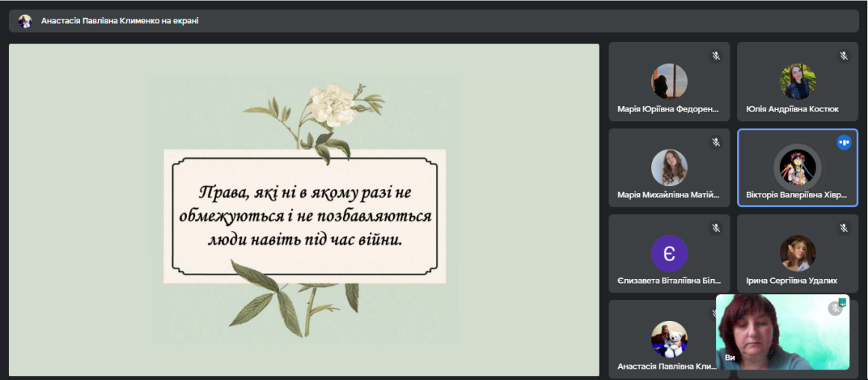This screenshot has height=380, width=868.
Task: Click the muted mic icon on Ірина Сергіївна Удалих tile
Action: pyautogui.click(x=843, y=228)
